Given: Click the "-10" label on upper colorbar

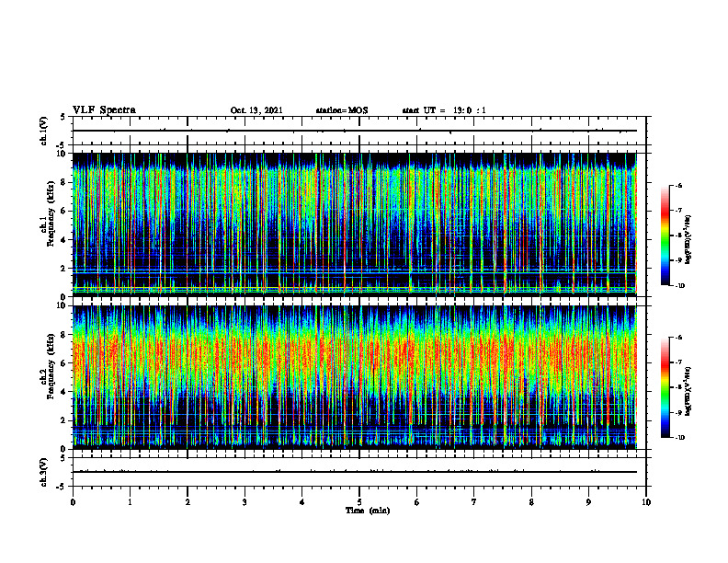Looking at the screenshot, I should (x=679, y=286).
